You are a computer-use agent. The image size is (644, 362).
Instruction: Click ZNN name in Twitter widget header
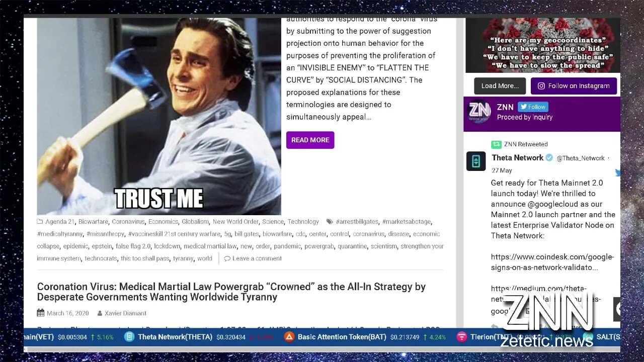pos(505,107)
